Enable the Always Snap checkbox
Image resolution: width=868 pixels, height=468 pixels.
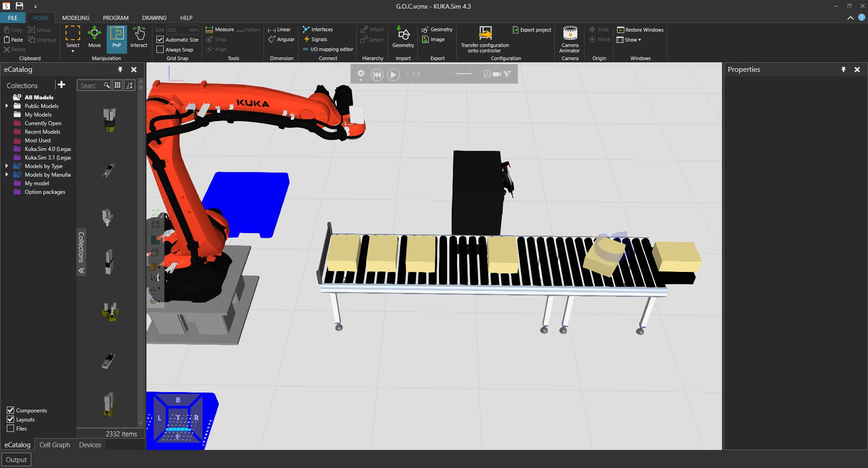pyautogui.click(x=160, y=50)
